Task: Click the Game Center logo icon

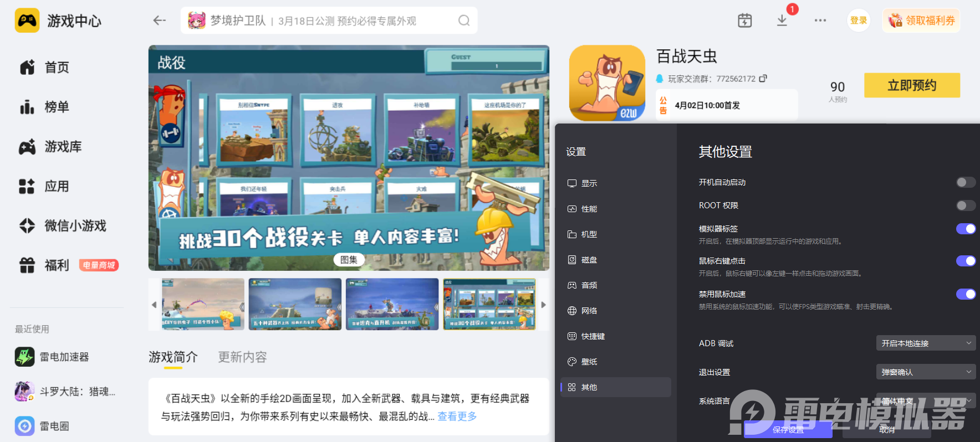Action: (x=27, y=20)
